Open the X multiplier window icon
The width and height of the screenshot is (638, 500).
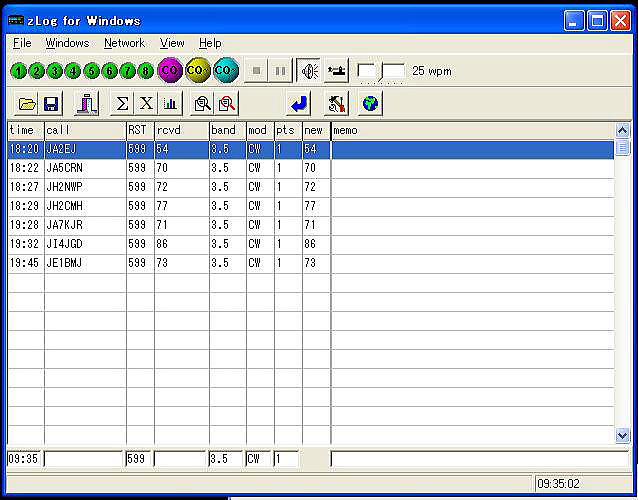(146, 104)
